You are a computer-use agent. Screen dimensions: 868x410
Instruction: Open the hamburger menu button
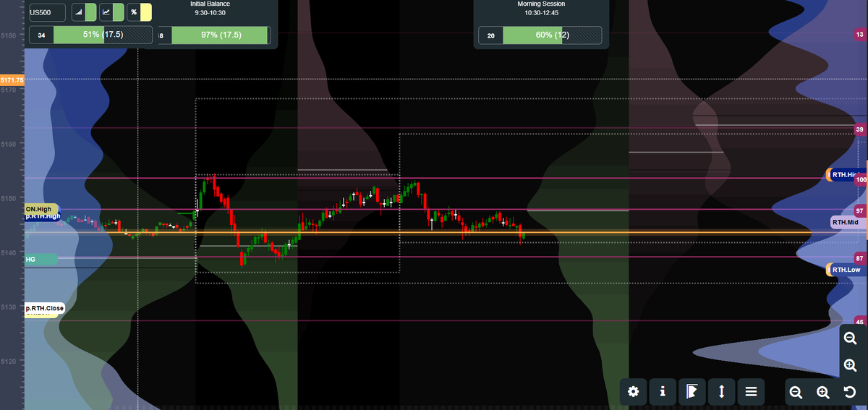(751, 392)
